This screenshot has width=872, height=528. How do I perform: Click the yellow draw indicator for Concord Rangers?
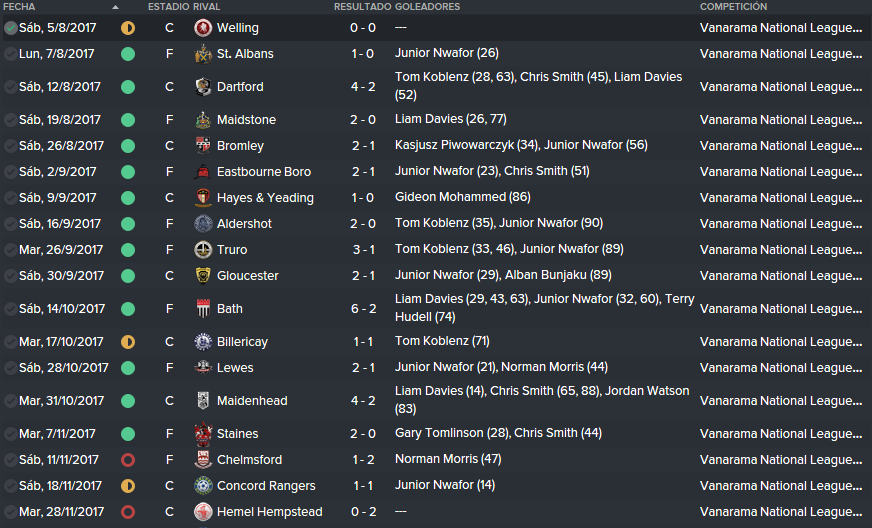(x=128, y=486)
